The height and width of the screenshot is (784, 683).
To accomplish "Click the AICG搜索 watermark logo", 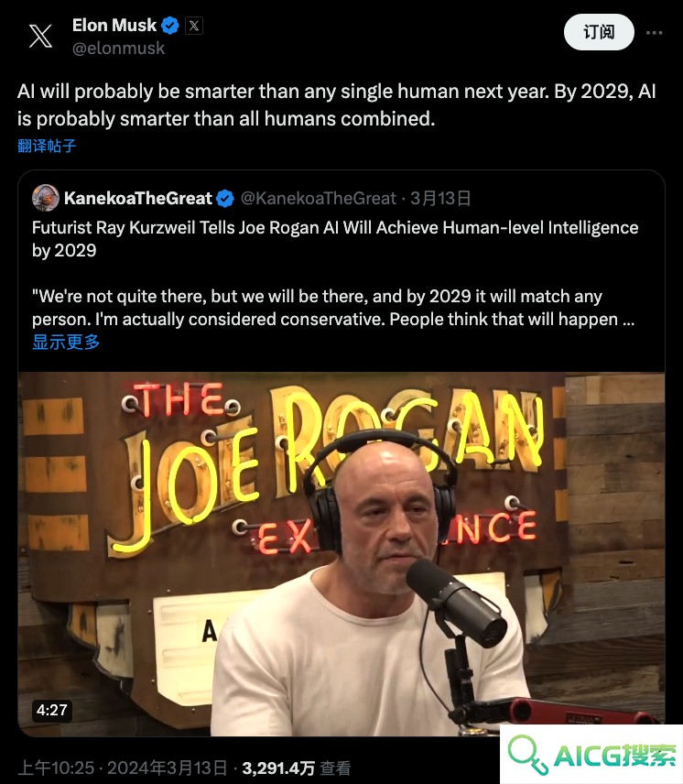I will click(591, 755).
